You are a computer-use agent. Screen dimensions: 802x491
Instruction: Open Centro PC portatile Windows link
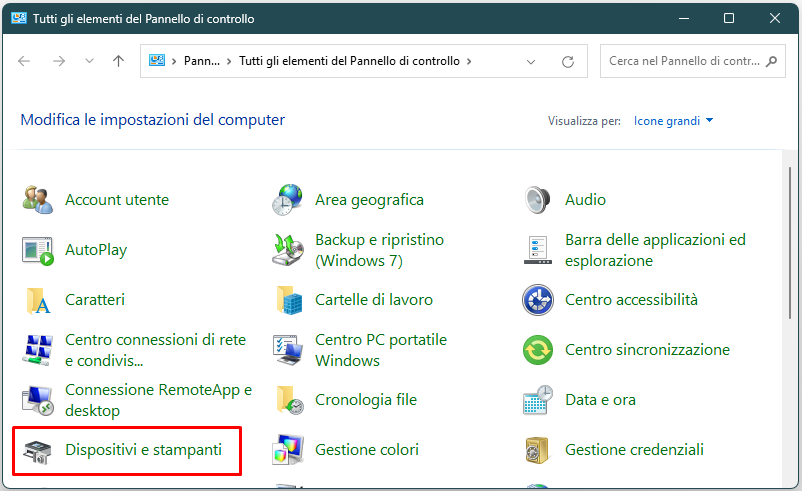[381, 350]
